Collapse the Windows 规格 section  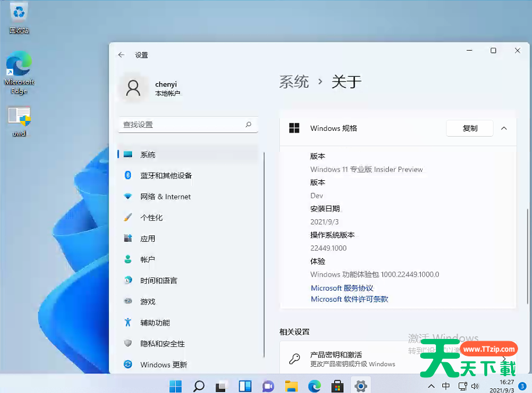tap(503, 128)
